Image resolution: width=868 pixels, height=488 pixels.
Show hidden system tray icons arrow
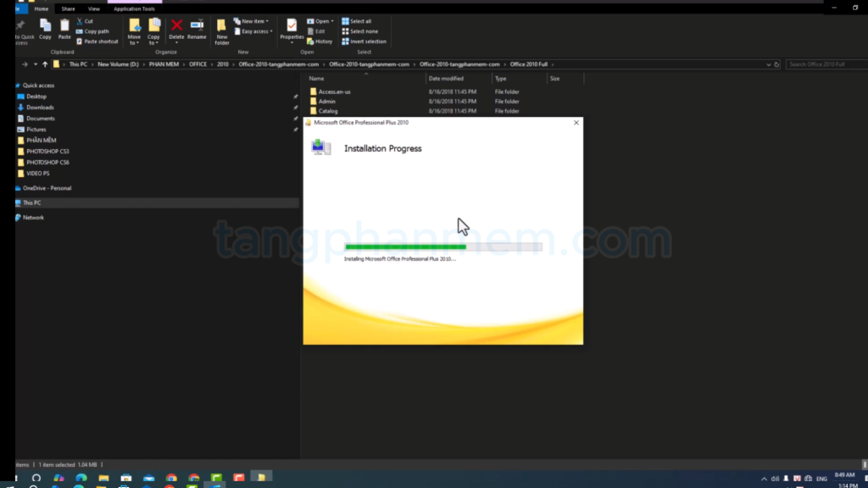(764, 479)
